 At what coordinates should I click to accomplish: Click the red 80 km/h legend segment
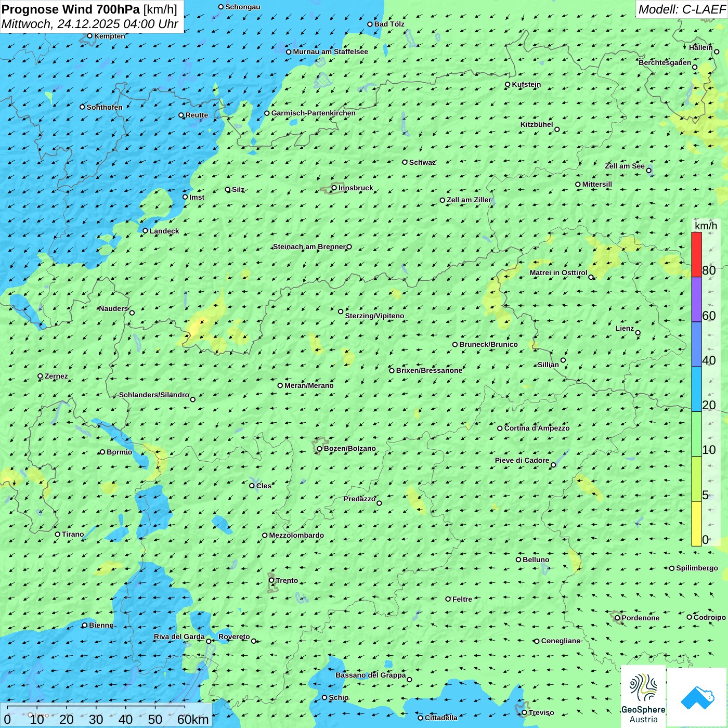(696, 254)
